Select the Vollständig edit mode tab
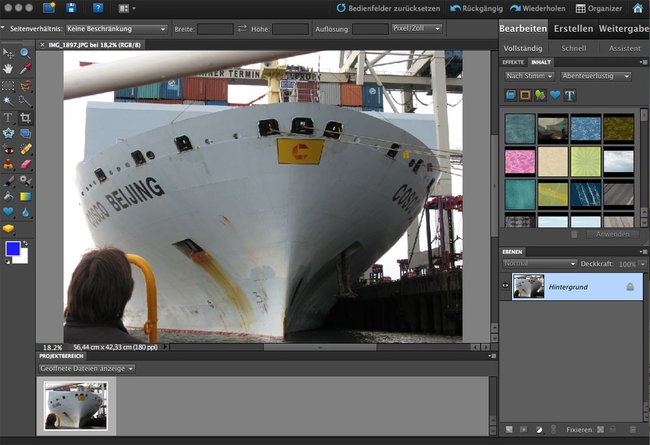 522,48
